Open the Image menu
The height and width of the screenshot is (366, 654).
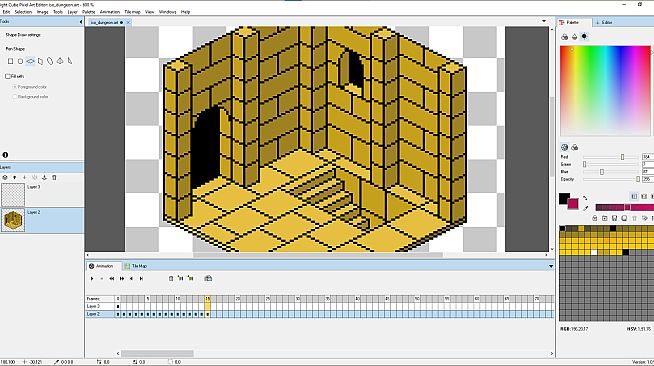click(x=43, y=12)
